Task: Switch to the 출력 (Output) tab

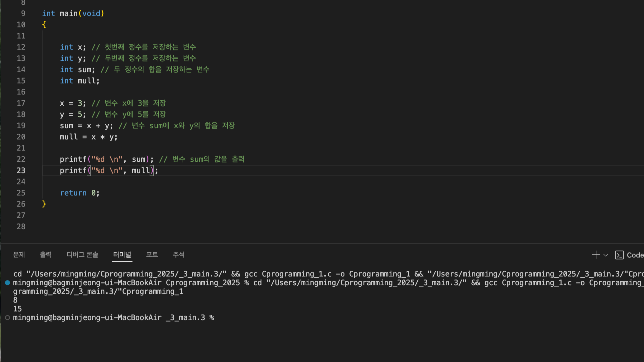Action: tap(46, 255)
